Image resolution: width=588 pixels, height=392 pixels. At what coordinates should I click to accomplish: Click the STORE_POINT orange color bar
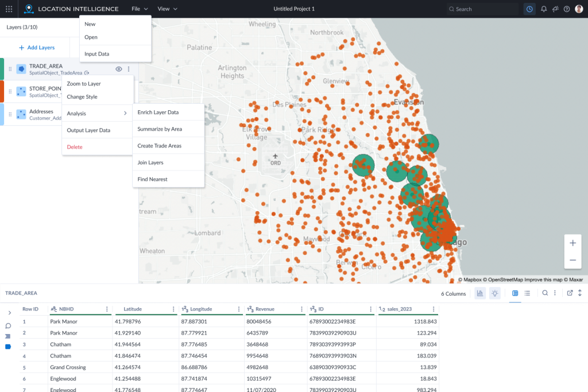pyautogui.click(x=2, y=91)
